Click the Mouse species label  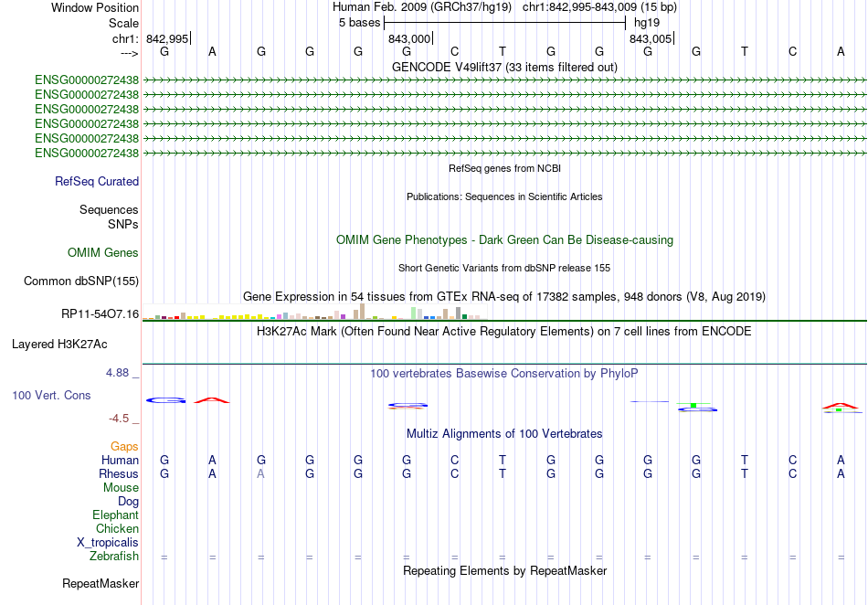pyautogui.click(x=121, y=488)
